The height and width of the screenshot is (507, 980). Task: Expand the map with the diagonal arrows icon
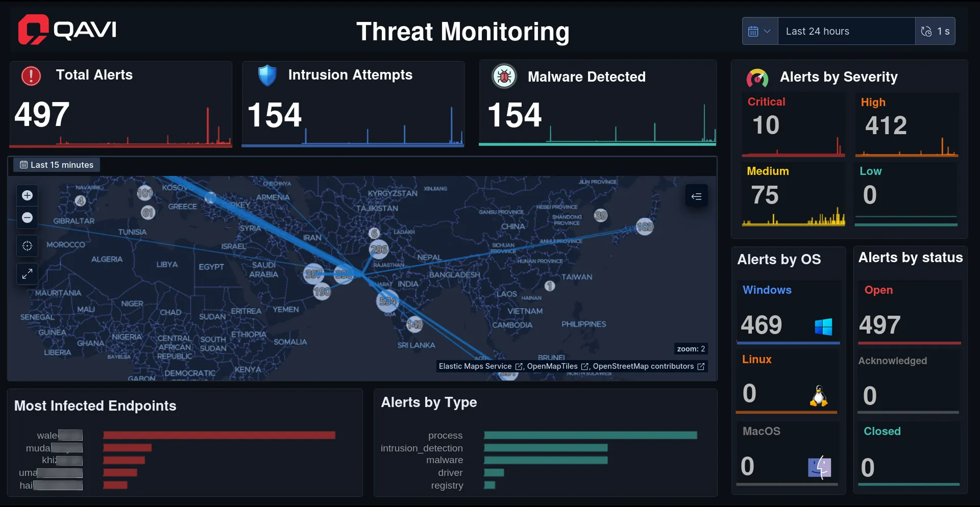27,274
